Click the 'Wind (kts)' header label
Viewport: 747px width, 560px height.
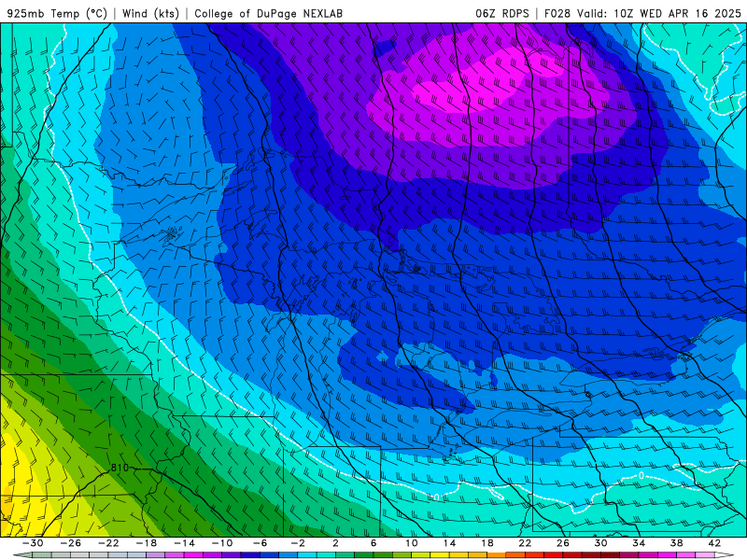[150, 13]
